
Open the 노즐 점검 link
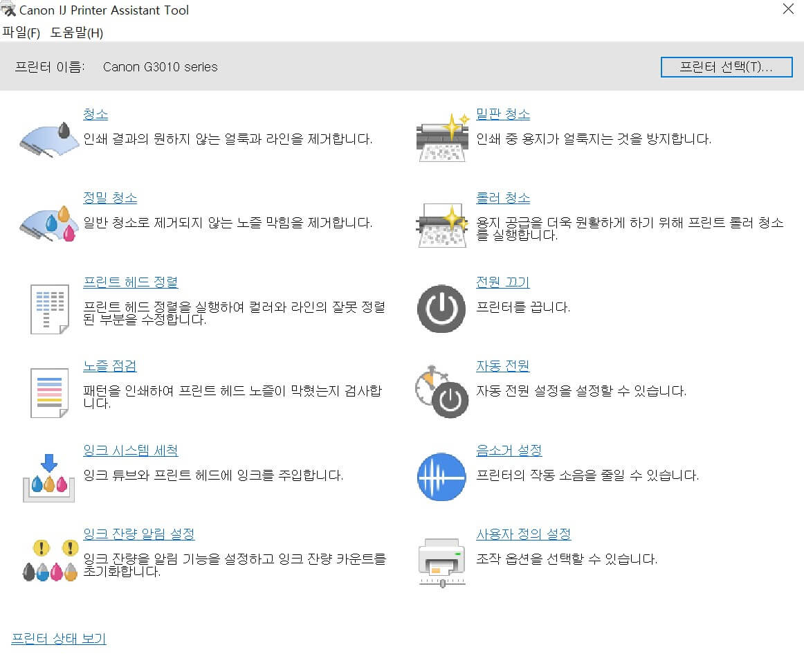coord(110,366)
